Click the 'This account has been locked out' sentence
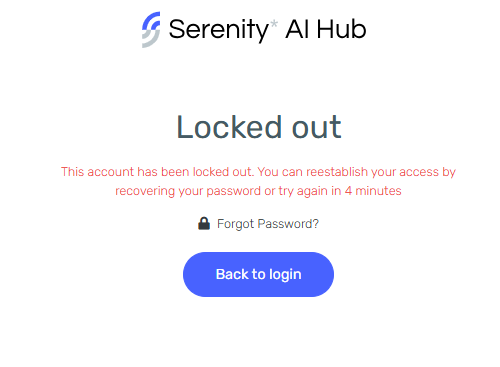The image size is (500, 367). [157, 172]
